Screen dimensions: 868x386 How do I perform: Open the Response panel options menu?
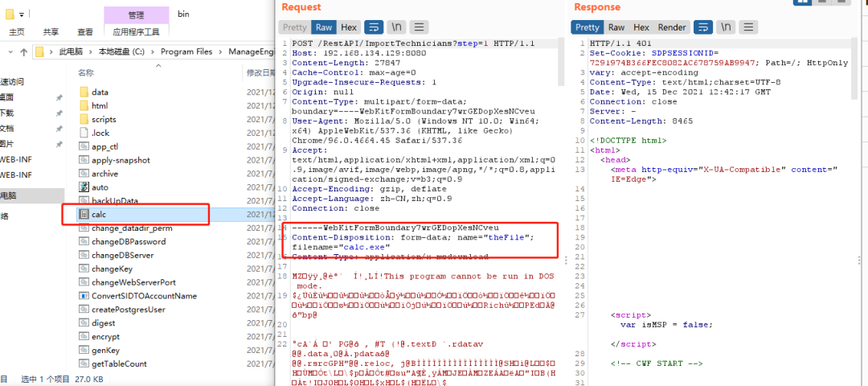[x=748, y=27]
